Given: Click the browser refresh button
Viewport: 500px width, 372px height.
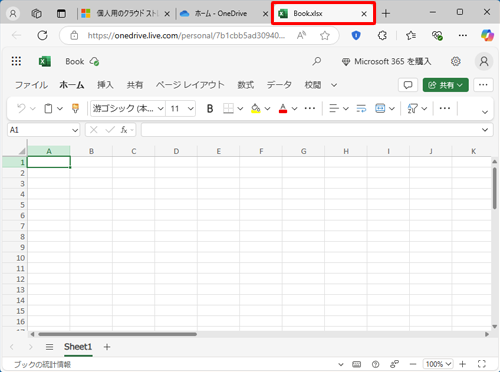Looking at the screenshot, I should tap(43, 35).
